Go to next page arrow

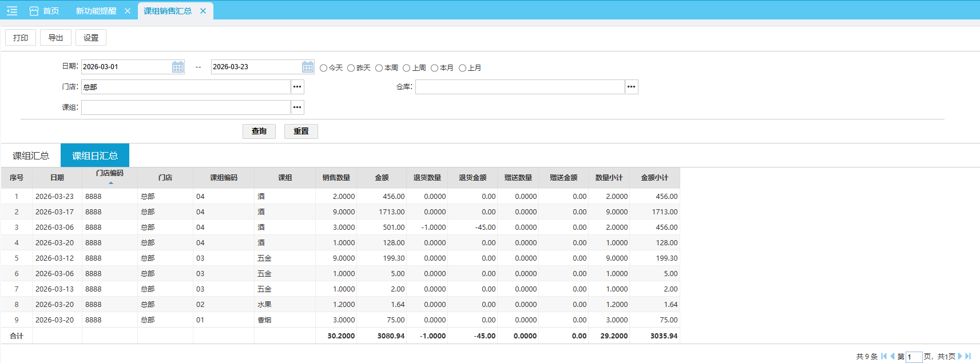(960, 356)
